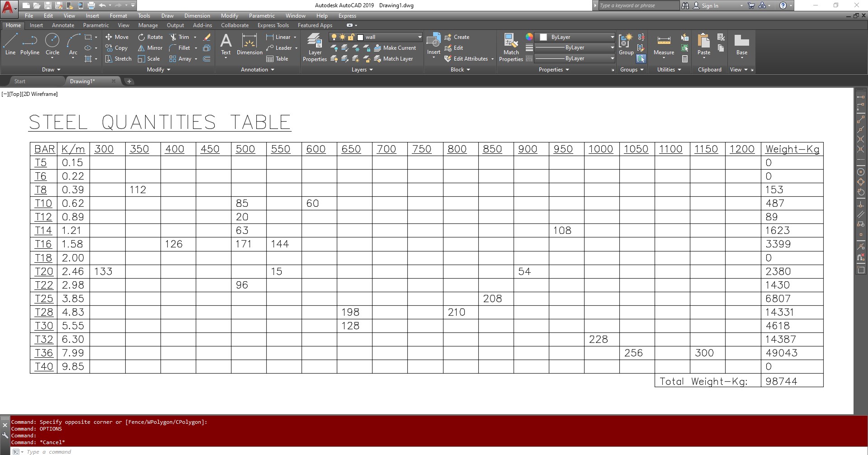Open the Annotate ribbon tab
Screen dimensions: 868x455
[x=63, y=25]
